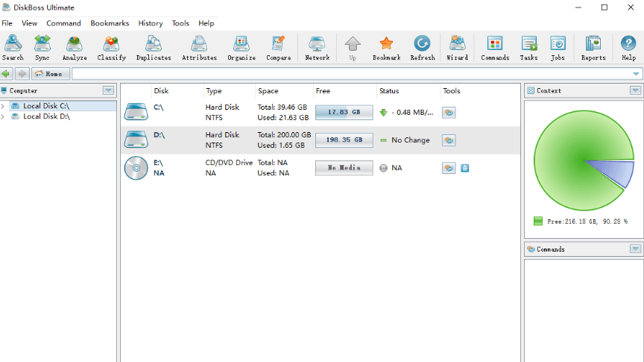Add a Bookmark with the star icon
644x362 pixels.
tap(387, 48)
